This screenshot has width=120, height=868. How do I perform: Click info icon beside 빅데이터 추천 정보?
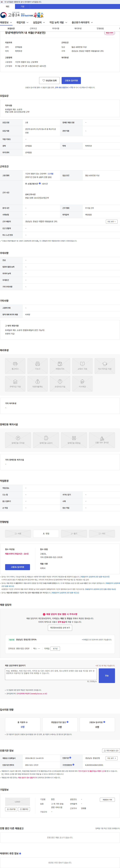pos(20,854)
